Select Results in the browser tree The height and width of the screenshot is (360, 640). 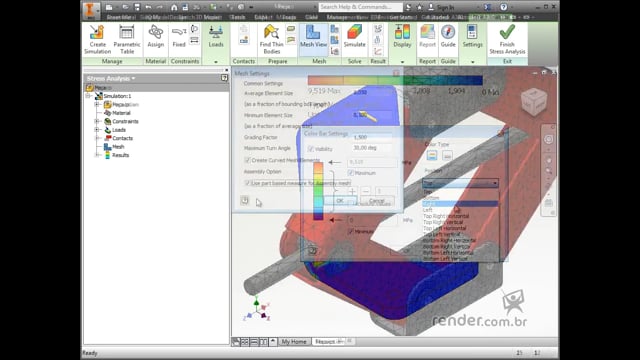tap(120, 155)
